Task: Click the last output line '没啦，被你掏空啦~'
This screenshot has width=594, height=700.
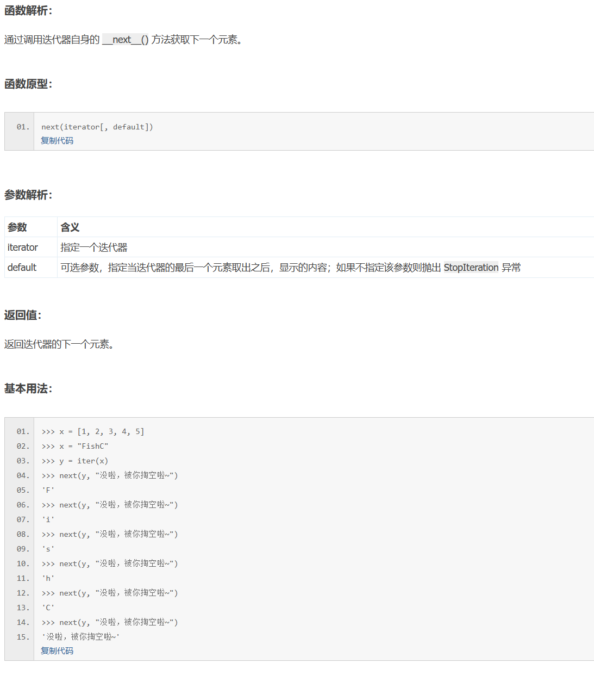Action: (x=80, y=637)
